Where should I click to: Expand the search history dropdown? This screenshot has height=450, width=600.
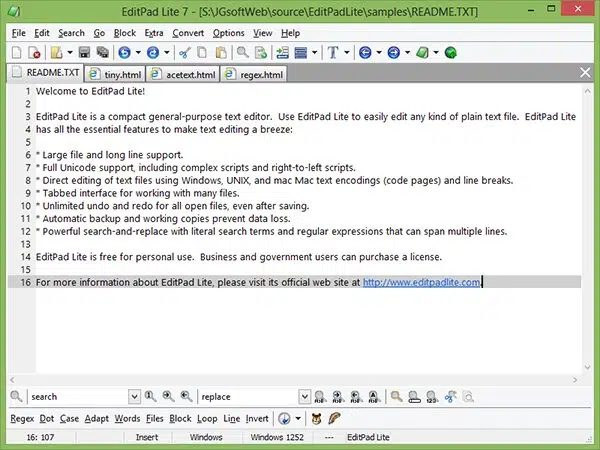tap(134, 397)
